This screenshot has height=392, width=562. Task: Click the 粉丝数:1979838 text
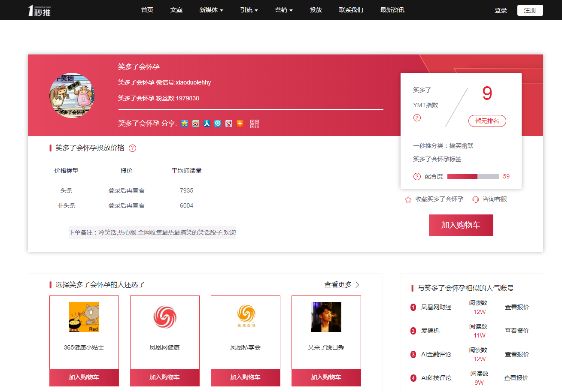177,98
